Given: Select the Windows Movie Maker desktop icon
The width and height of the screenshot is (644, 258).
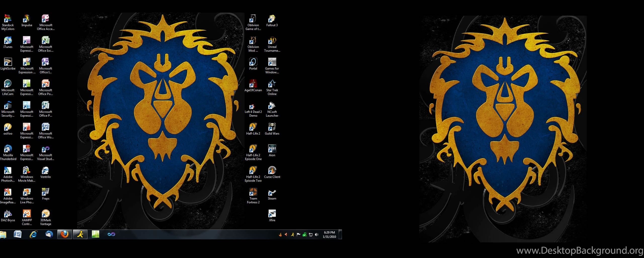Looking at the screenshot, I should click(27, 174).
